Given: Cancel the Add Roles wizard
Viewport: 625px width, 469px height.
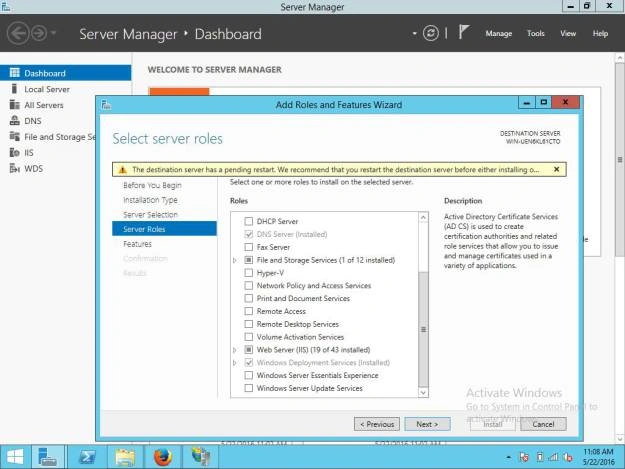Looking at the screenshot, I should [x=543, y=424].
